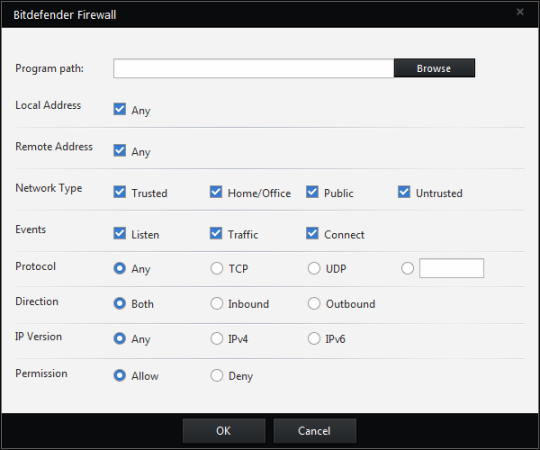The width and height of the screenshot is (540, 450).
Task: Close the Bitdefender Firewall dialog
Action: pyautogui.click(x=520, y=12)
